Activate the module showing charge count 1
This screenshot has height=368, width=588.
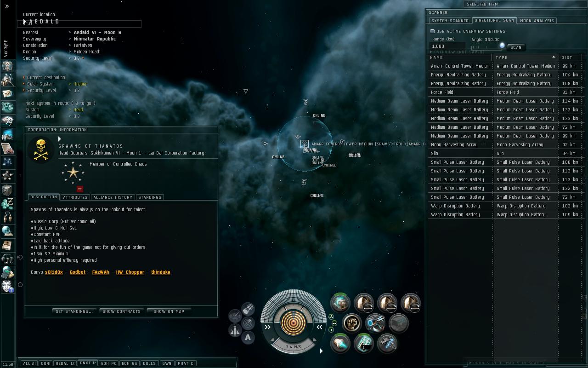(364, 344)
